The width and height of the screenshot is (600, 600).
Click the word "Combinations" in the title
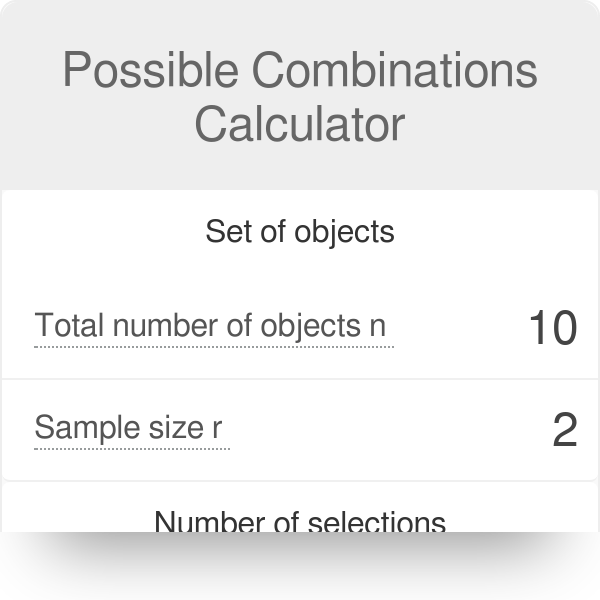tap(394, 72)
